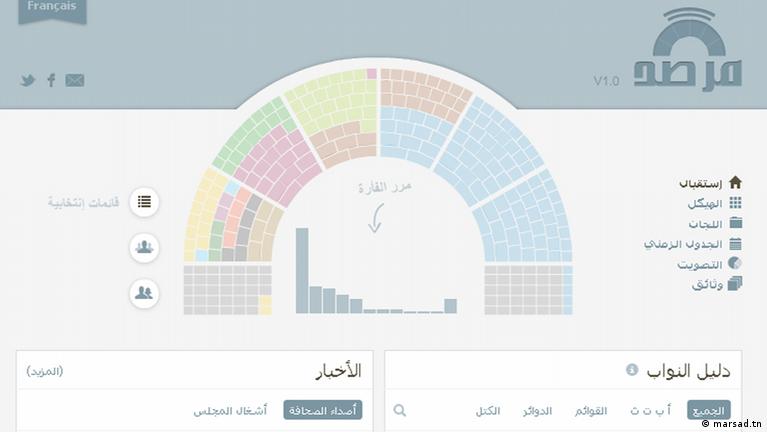Viewport: 767px width, 432px height.
Task: Select the two-people round icon
Action: pos(144,293)
